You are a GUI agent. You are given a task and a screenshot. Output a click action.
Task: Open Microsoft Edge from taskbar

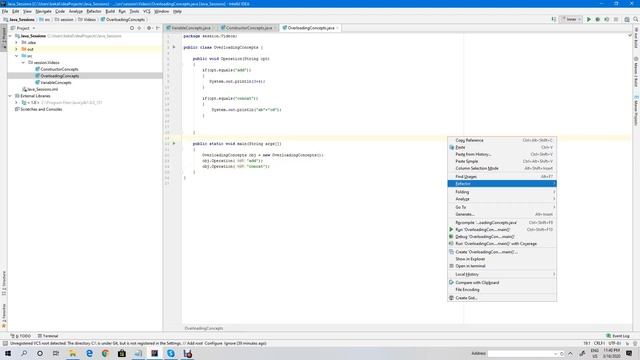[x=89, y=353]
